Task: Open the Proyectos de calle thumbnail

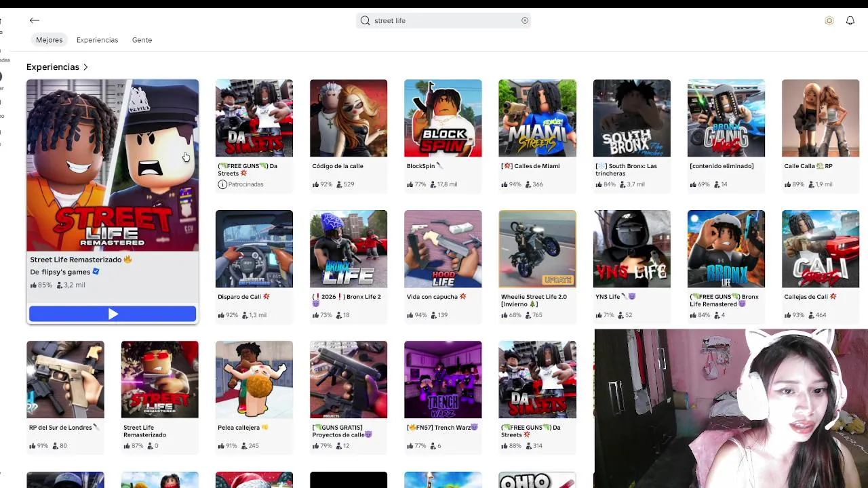Action: pos(349,380)
